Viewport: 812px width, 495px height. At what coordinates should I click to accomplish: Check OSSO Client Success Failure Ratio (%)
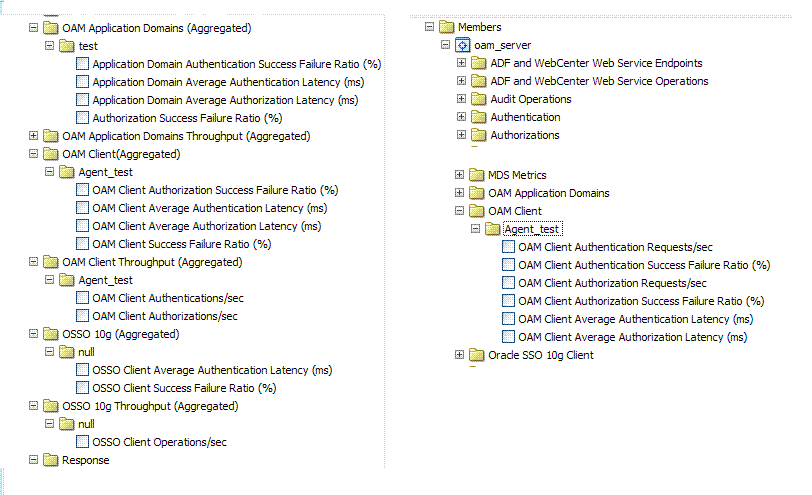[x=82, y=388]
